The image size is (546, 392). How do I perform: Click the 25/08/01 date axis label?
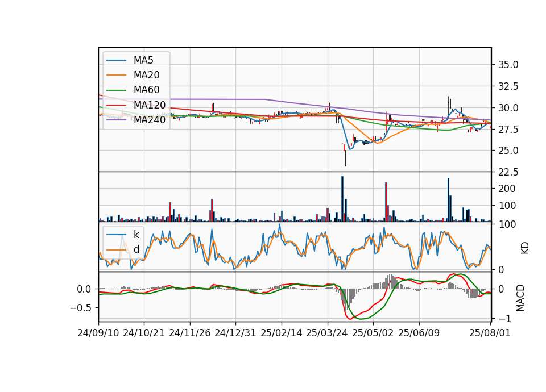click(x=490, y=333)
